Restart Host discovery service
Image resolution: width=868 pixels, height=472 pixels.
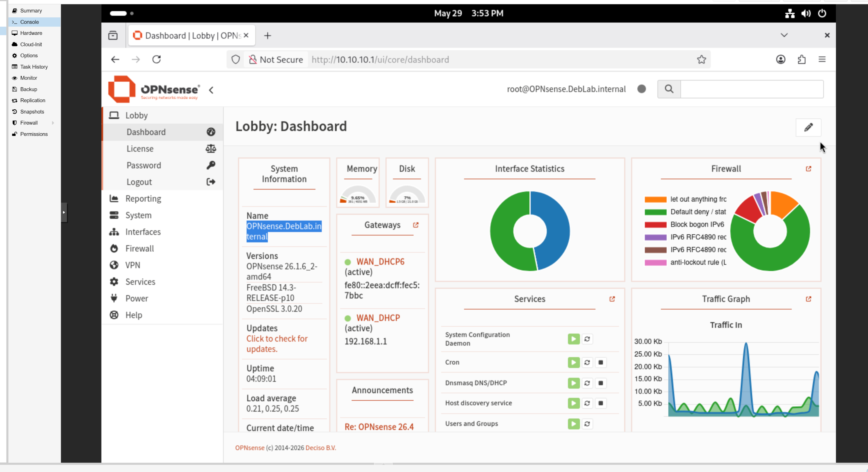587,403
